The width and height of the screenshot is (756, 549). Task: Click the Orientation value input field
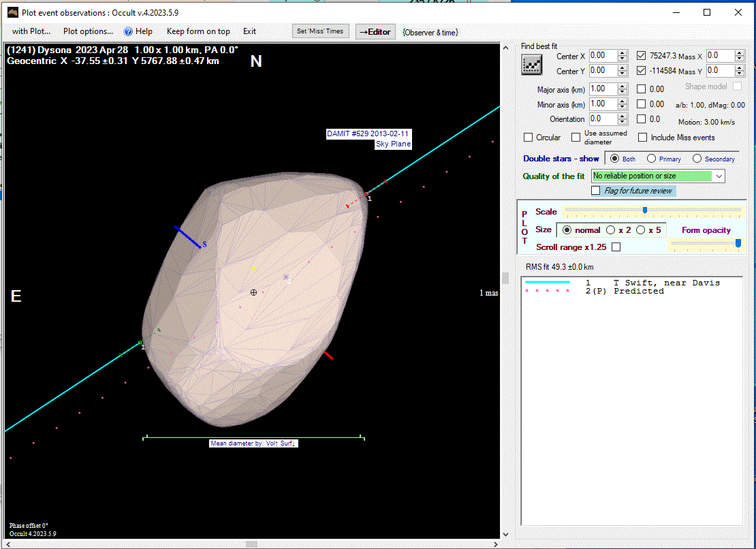603,119
